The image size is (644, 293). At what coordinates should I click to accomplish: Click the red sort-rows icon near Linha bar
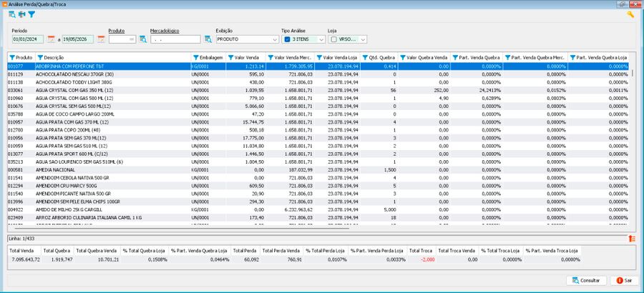tap(632, 239)
